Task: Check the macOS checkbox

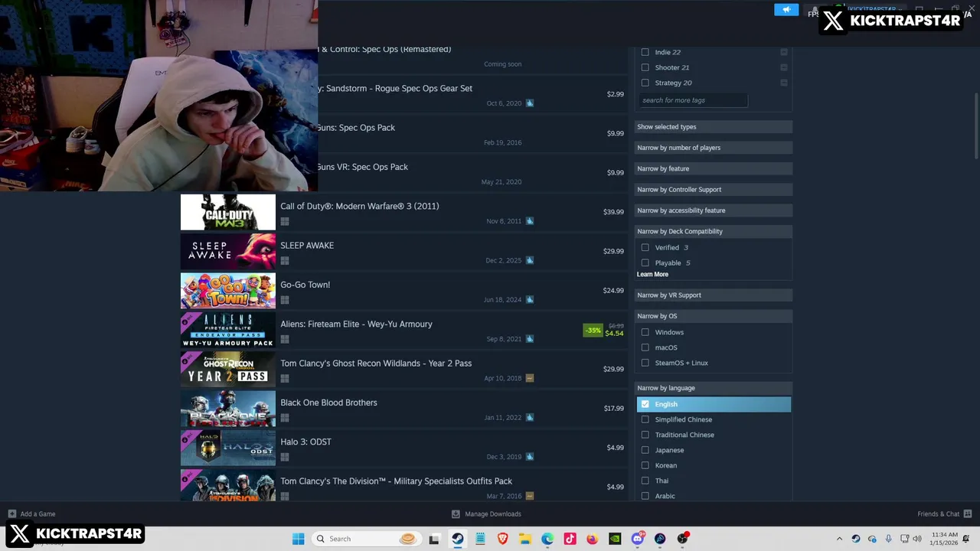Action: pos(645,347)
